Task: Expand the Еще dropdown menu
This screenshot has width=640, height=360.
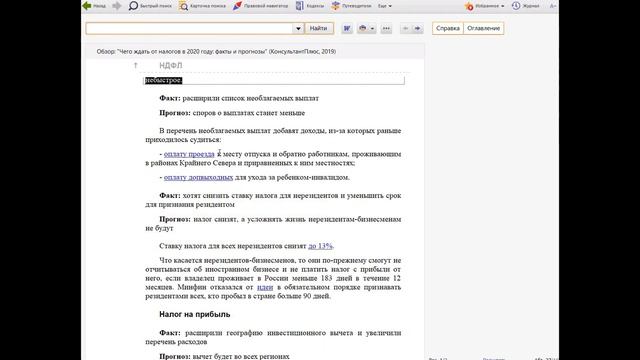Action: pos(384,6)
